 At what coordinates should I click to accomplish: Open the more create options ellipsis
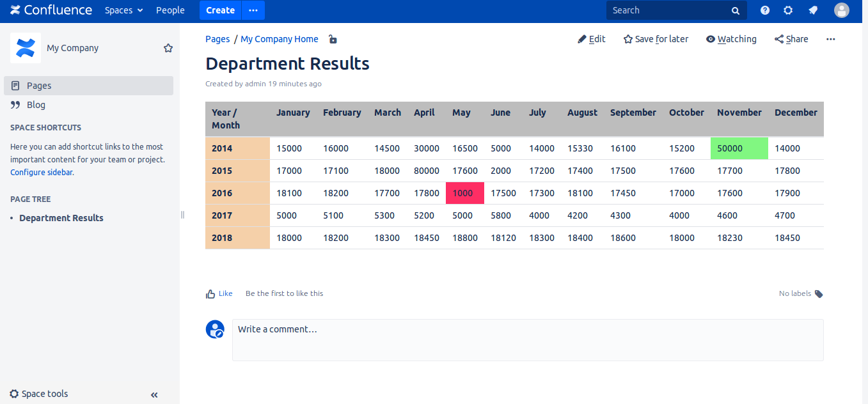point(253,10)
